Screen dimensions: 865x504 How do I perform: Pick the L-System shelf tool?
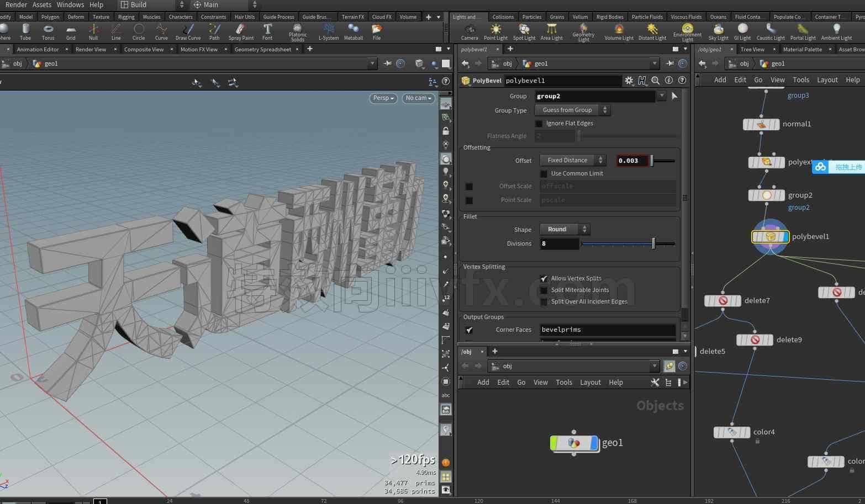(x=329, y=32)
